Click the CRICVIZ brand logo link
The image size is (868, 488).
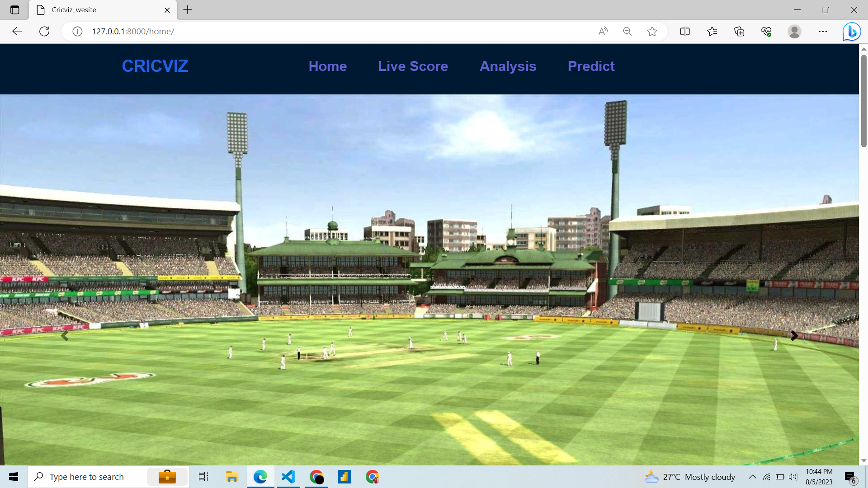155,66
